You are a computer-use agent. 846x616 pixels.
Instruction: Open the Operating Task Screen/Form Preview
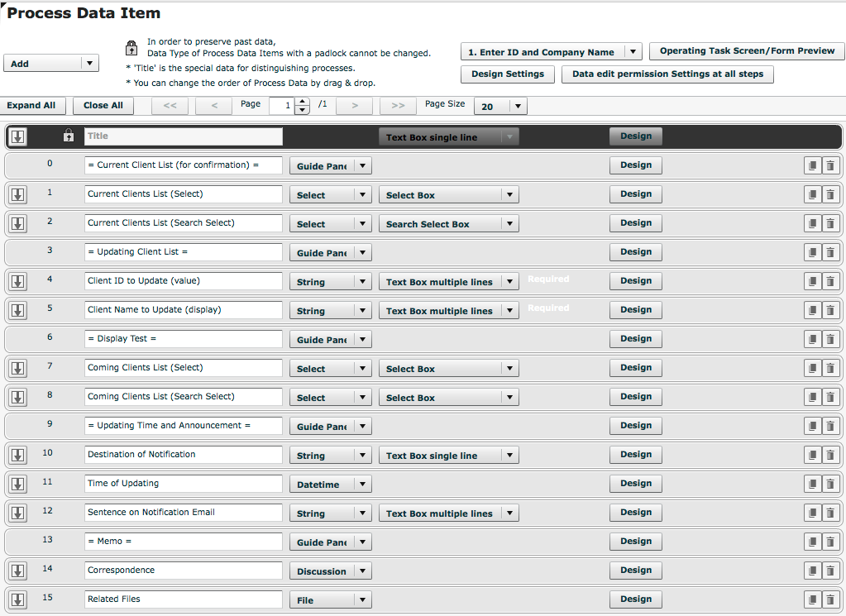745,50
